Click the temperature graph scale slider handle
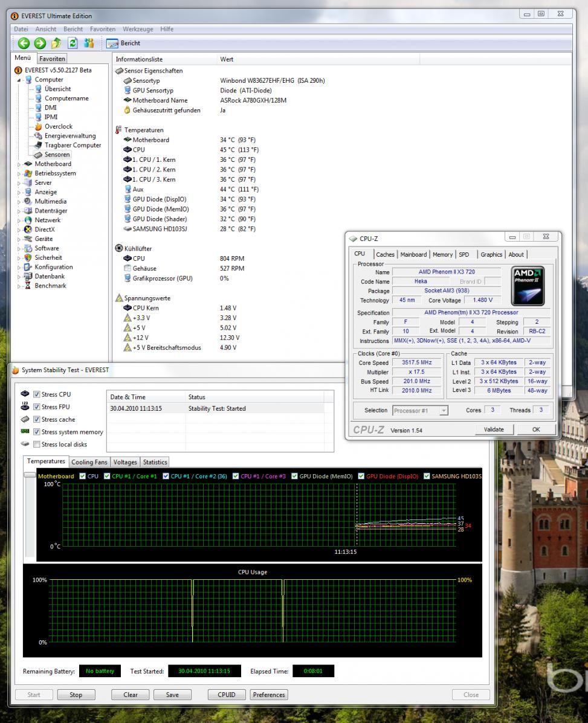Image resolution: width=588 pixels, height=723 pixels. (x=30, y=475)
